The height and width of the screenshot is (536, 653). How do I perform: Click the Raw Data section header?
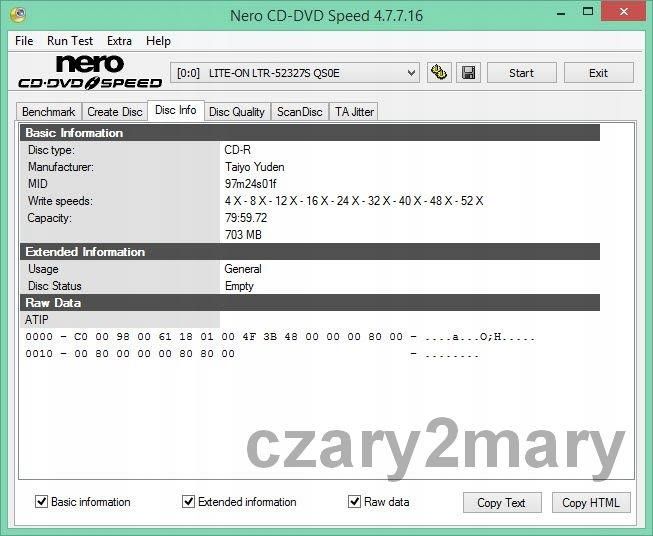[x=310, y=303]
